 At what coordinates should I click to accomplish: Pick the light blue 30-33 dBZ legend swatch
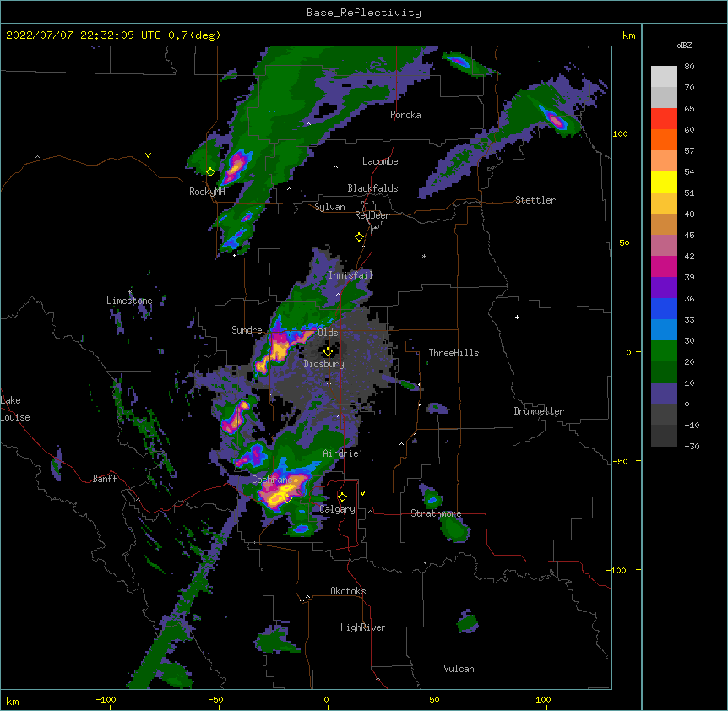coord(664,330)
